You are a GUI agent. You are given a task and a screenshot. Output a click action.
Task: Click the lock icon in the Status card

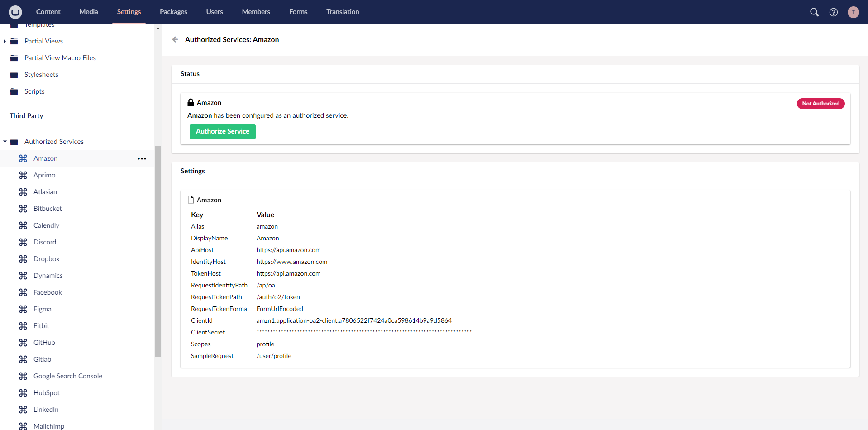[x=191, y=103]
